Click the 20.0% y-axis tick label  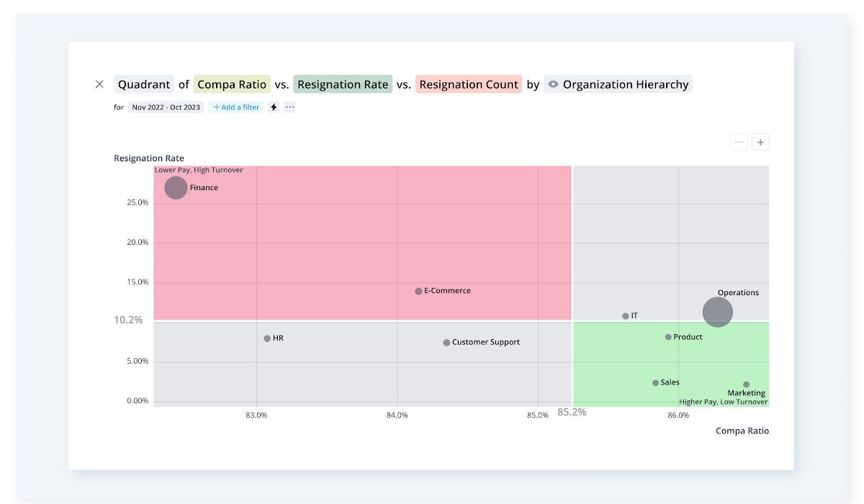(138, 243)
